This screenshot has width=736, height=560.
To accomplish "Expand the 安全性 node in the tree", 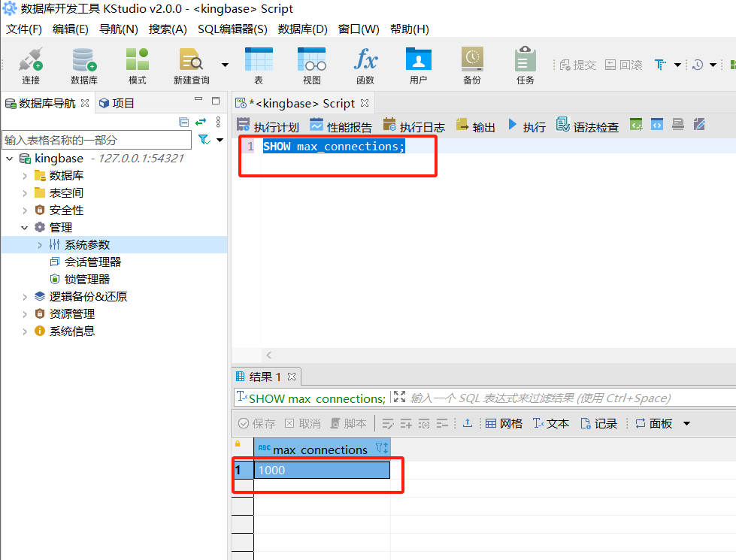I will tap(25, 210).
